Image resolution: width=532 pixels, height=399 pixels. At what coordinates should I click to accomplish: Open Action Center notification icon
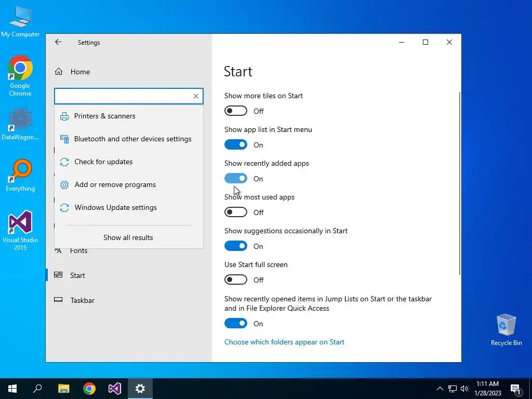tap(515, 389)
